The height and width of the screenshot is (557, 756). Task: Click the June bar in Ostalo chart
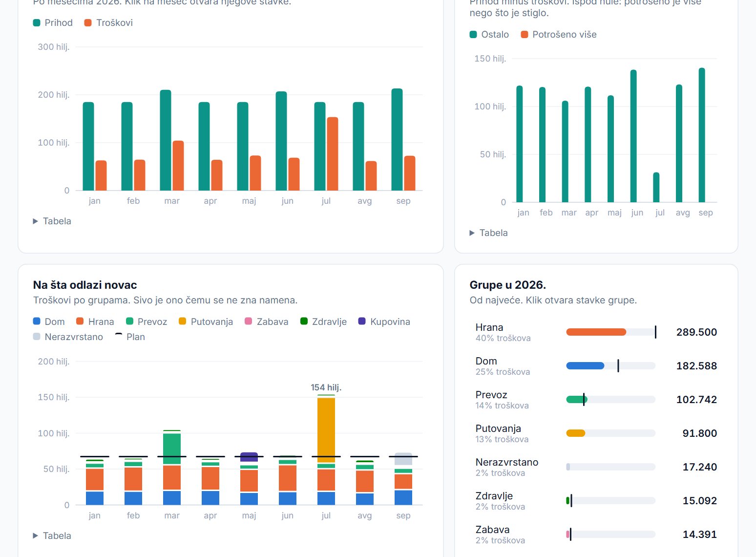[633, 136]
